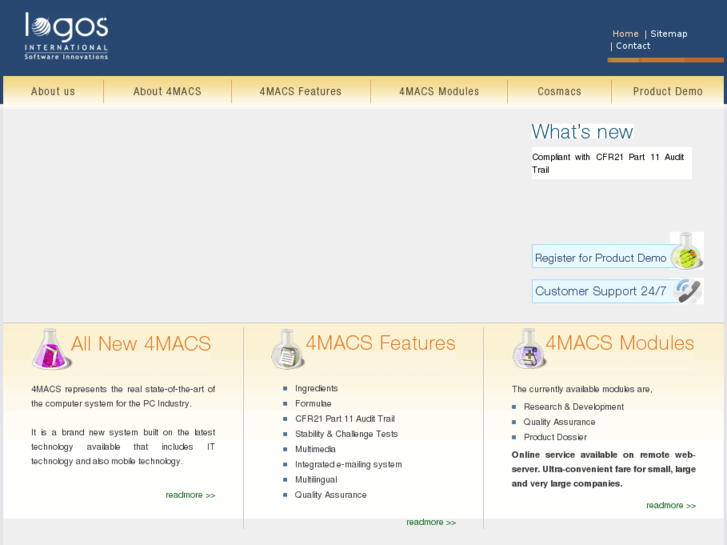The width and height of the screenshot is (727, 545).
Task: Open the Product Demo menu item
Action: 668,91
